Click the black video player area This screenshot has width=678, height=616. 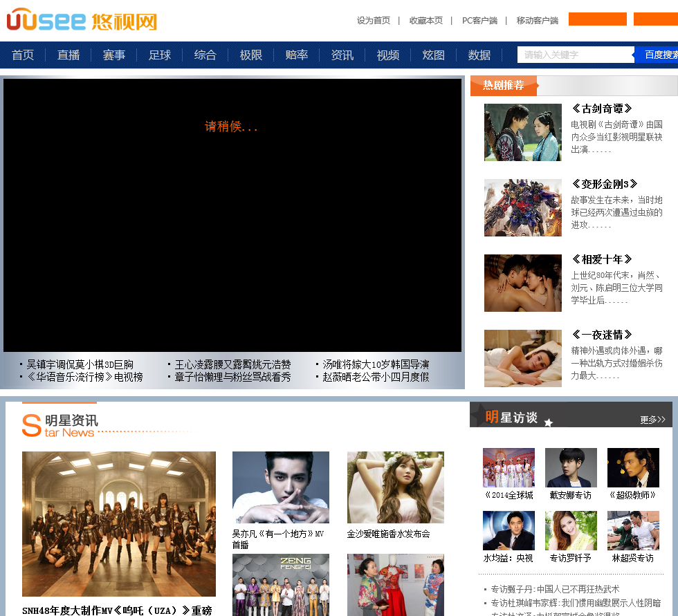tap(232, 215)
